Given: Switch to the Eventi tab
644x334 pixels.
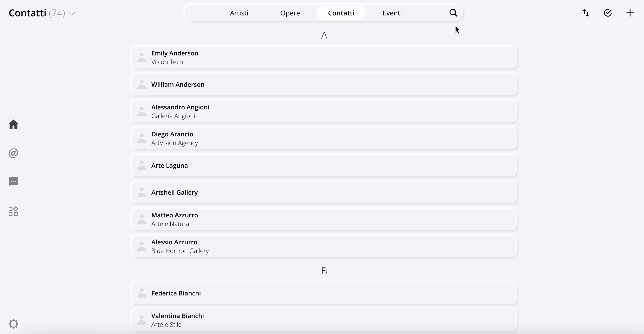Looking at the screenshot, I should tap(392, 13).
